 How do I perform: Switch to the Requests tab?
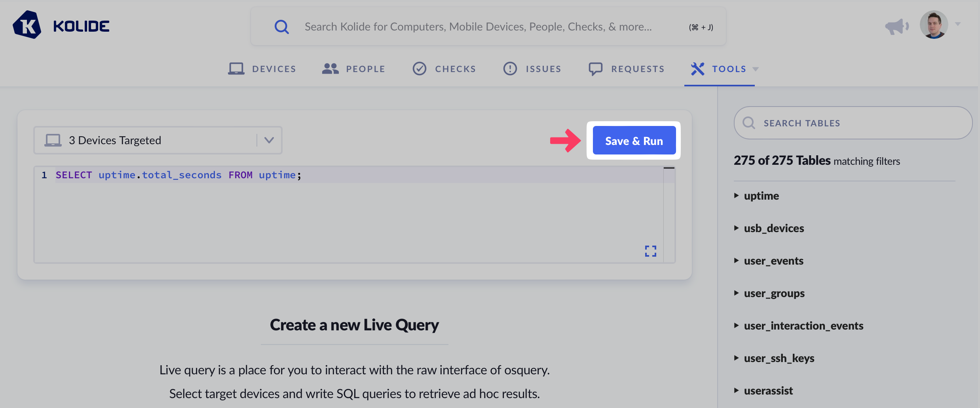(x=626, y=69)
